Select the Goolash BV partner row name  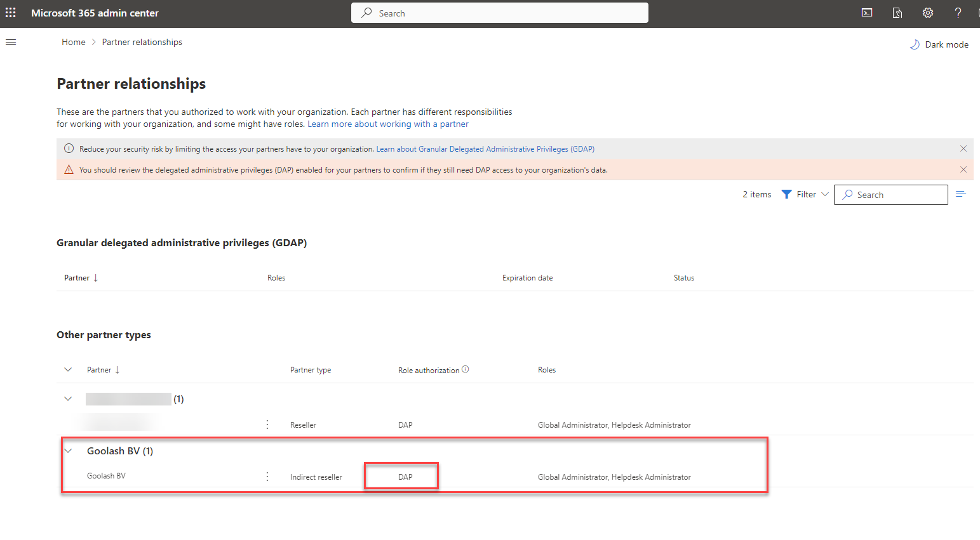pos(106,476)
